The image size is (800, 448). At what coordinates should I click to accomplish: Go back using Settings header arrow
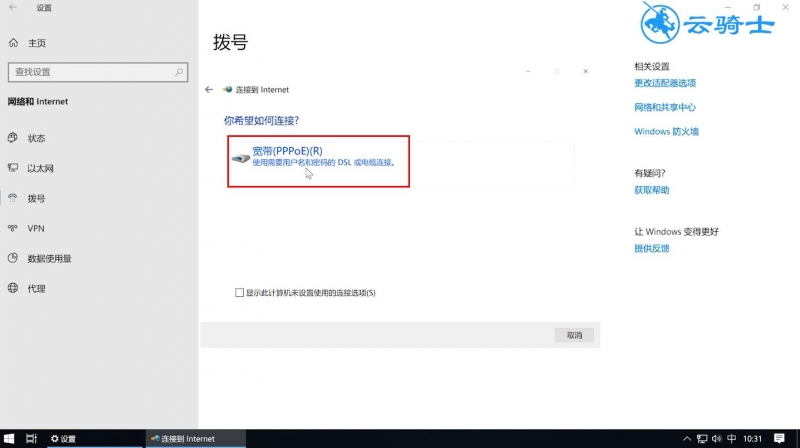(x=13, y=8)
